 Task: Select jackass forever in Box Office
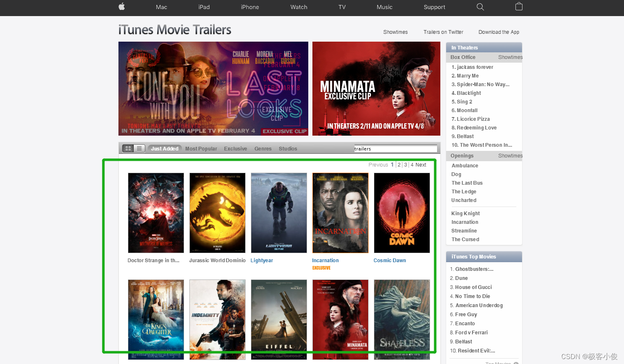472,67
